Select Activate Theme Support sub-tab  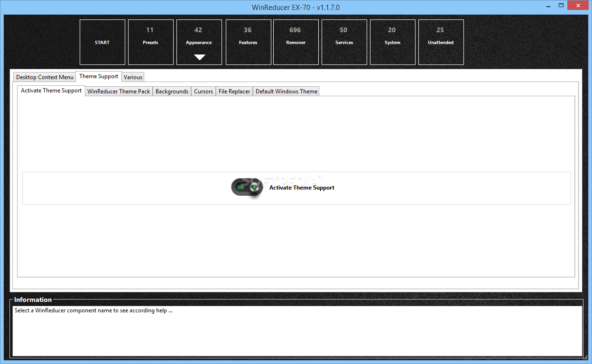pyautogui.click(x=51, y=91)
